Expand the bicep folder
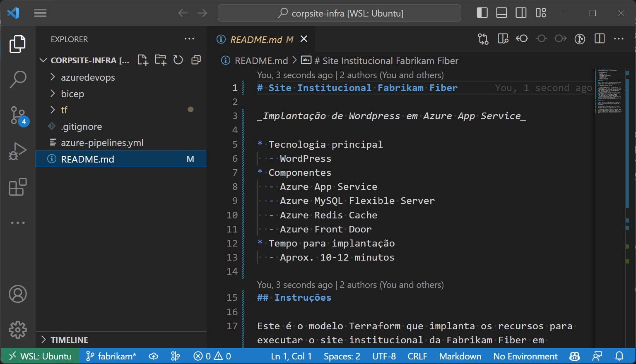 click(121, 94)
